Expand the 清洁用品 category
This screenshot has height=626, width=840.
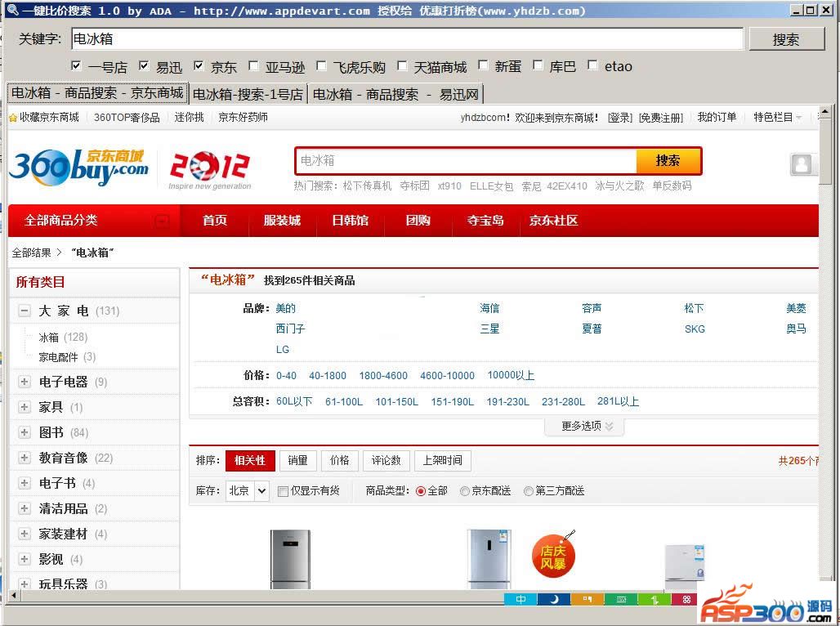click(x=25, y=508)
